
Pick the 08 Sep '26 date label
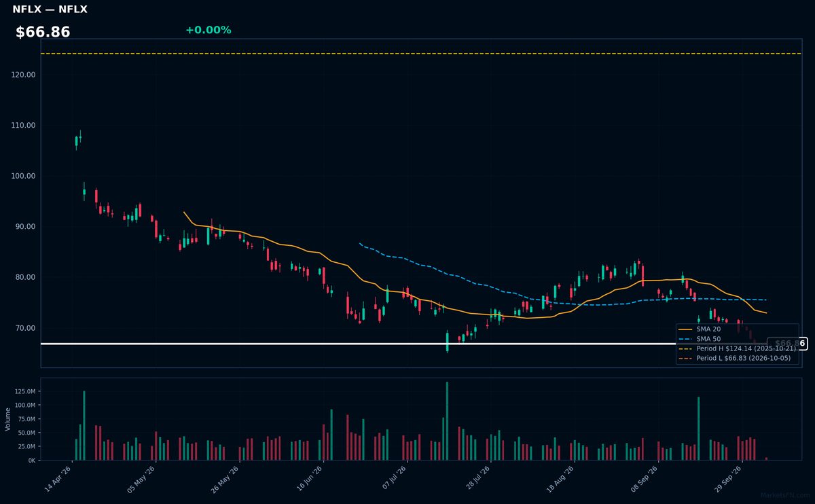point(644,480)
